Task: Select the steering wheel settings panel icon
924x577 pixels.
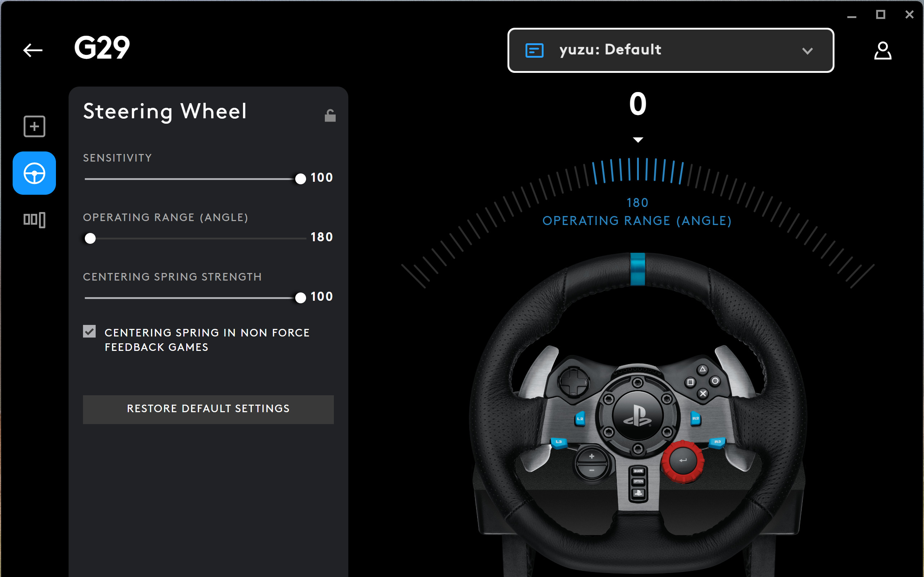Action: coord(34,173)
